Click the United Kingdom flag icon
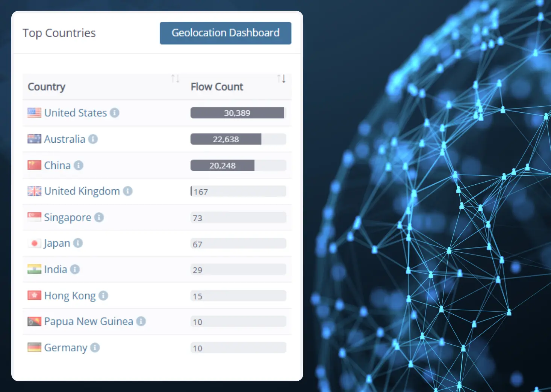This screenshot has width=551, height=392. 34,191
